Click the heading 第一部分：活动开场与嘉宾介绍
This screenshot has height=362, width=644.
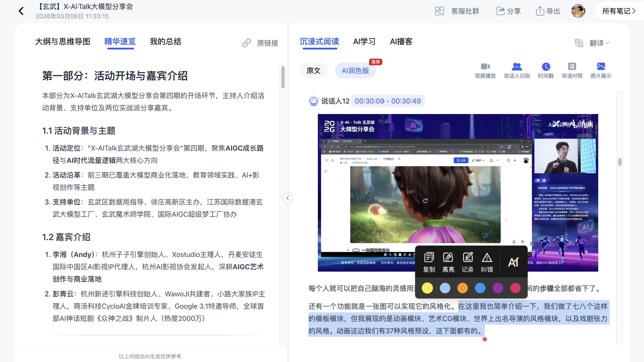pos(115,76)
